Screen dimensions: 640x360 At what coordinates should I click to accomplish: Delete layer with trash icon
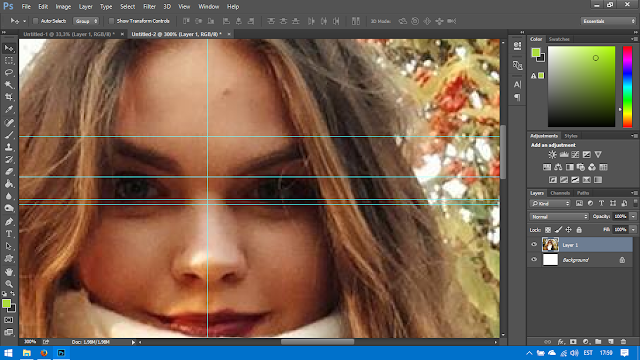[623, 342]
